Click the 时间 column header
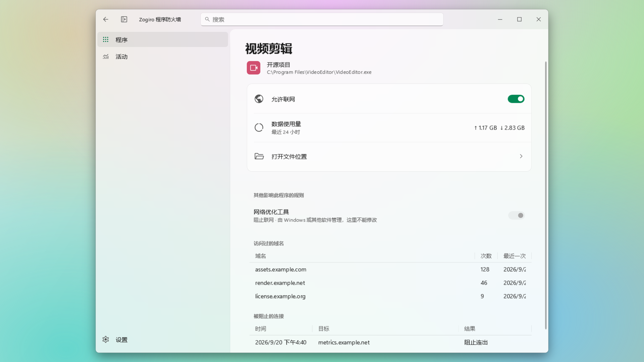Viewport: 644px width, 362px height. (x=281, y=329)
